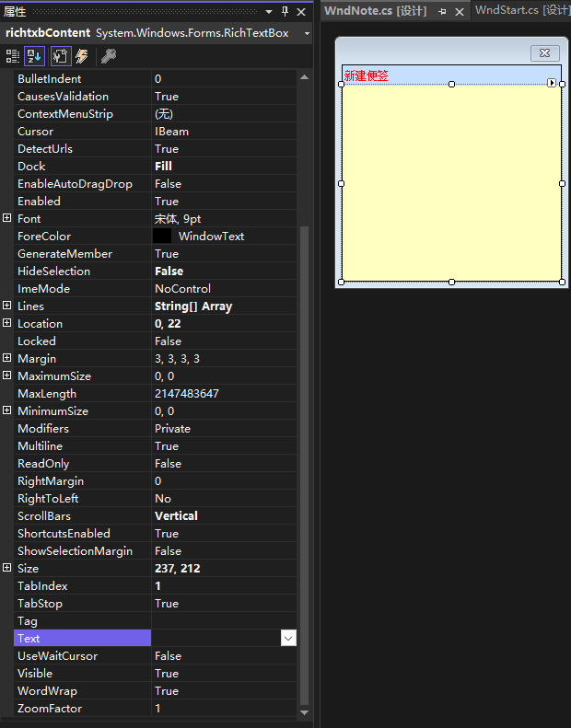Expand the Location property
This screenshot has height=728, width=571.
click(7, 324)
